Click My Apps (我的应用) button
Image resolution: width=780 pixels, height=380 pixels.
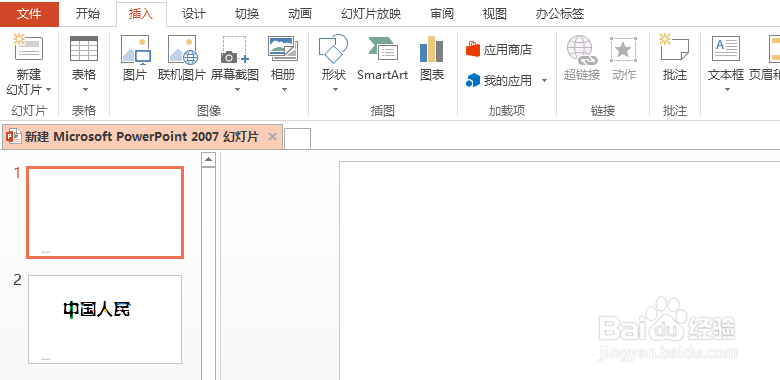pos(499,80)
